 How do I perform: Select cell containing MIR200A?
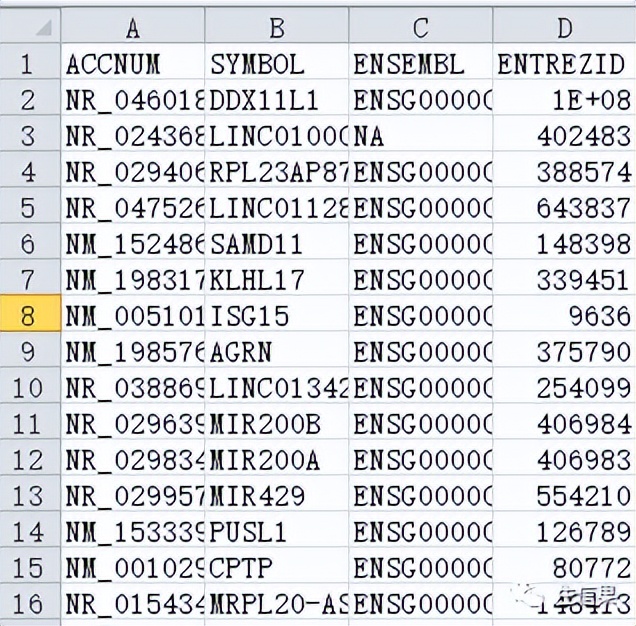277,458
